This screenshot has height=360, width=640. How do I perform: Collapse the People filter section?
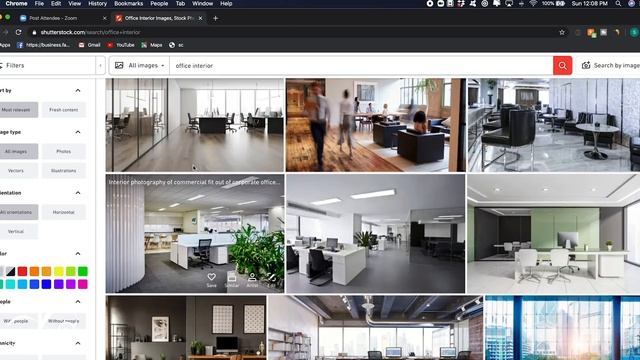(x=78, y=302)
